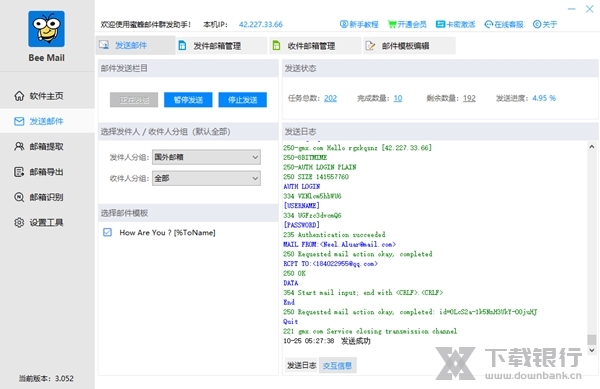Click the remaining count value 192
This screenshot has height=389, width=600.
coord(469,98)
